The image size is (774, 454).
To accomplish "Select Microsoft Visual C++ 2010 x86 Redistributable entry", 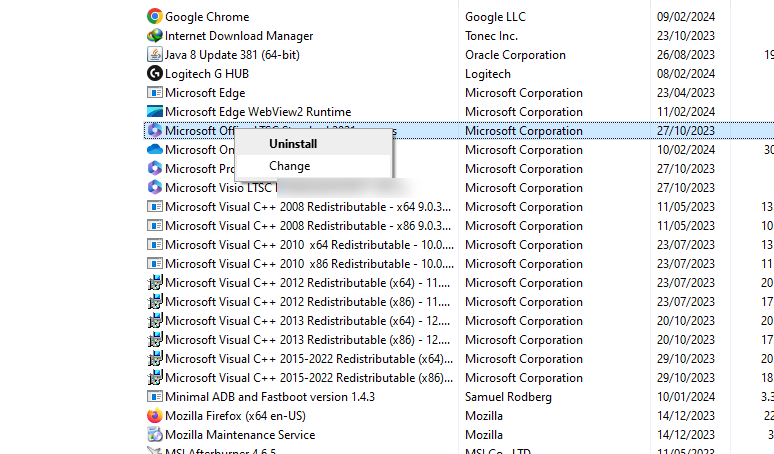I will (x=308, y=264).
